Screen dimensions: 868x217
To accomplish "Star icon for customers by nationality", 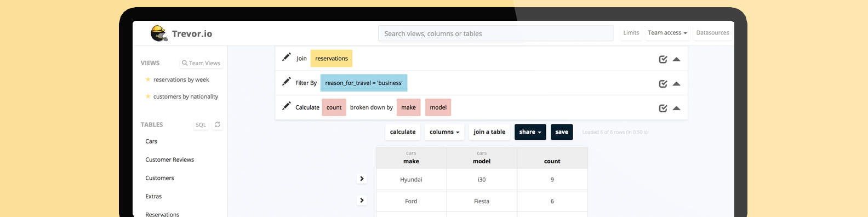I will (148, 96).
